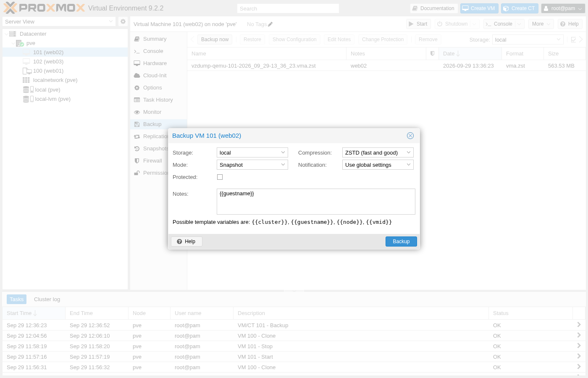This screenshot has height=378, width=588.
Task: Click the Edit Notes button
Action: [339, 39]
